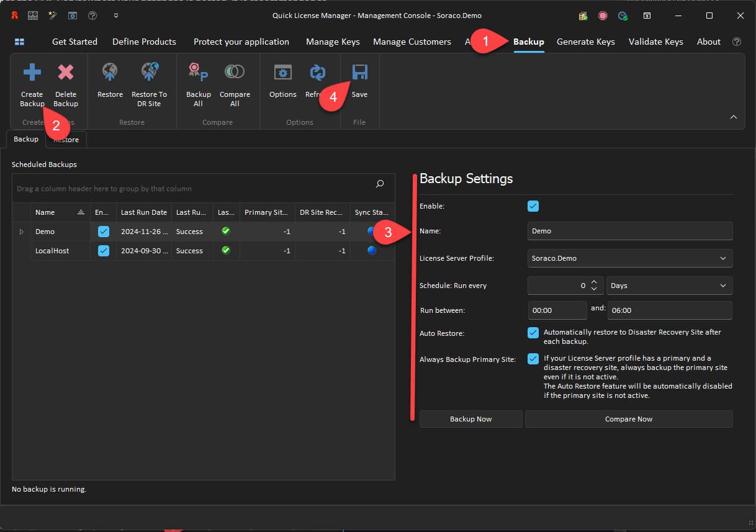Open the search icon in backups grid
This screenshot has height=532, width=756.
380,184
